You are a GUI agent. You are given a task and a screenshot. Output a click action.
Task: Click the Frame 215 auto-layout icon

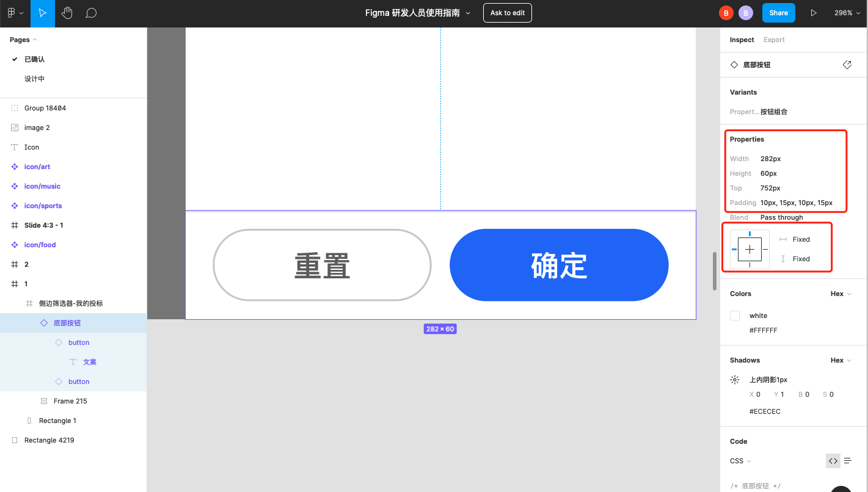click(44, 401)
